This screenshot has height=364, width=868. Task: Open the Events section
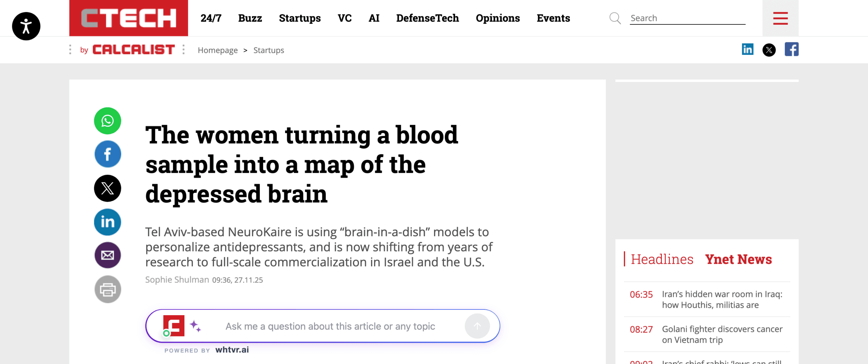(553, 18)
